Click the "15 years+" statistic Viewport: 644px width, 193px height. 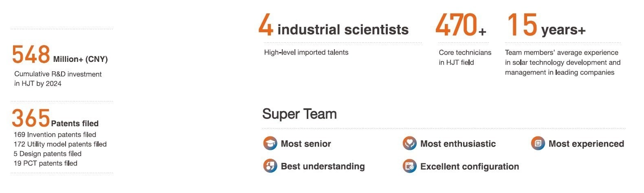click(x=546, y=26)
